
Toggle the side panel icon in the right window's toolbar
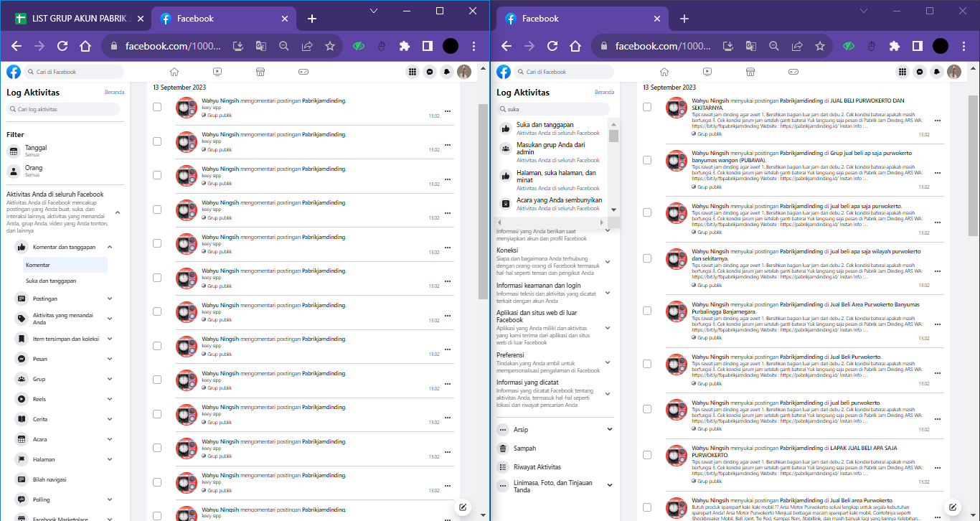click(917, 46)
